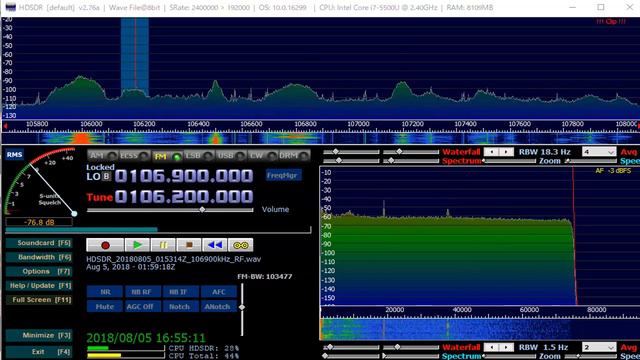Mute the audio output
This screenshot has height=360, width=640.
coord(105,307)
